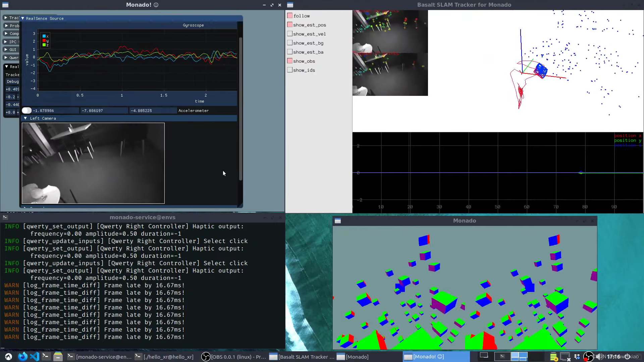Switch to OBS window in taskbar
This screenshot has width=644, height=362.
click(234, 357)
